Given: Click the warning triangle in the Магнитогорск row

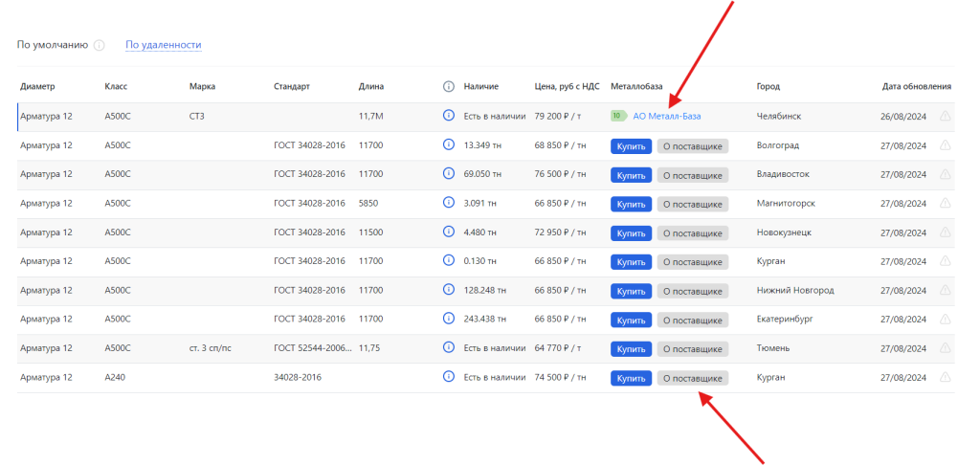Looking at the screenshot, I should (x=945, y=203).
